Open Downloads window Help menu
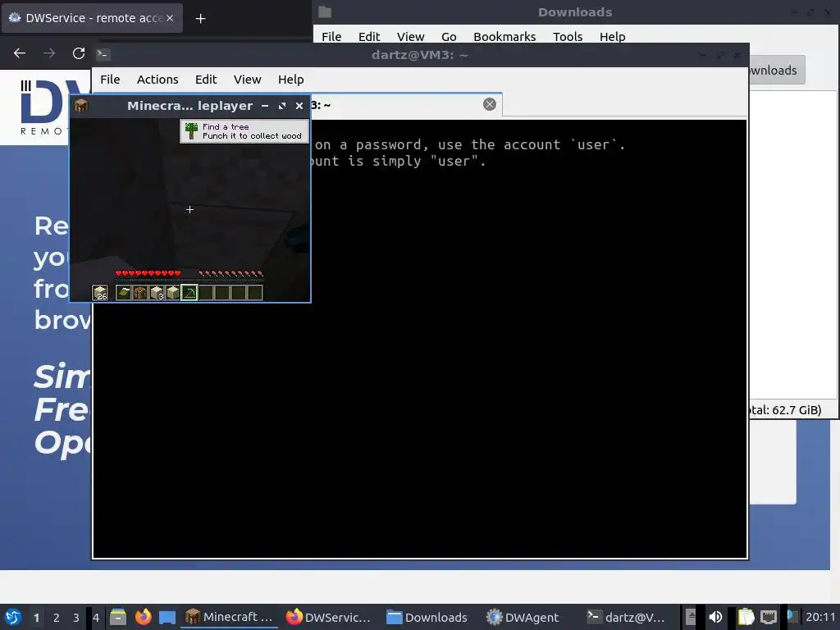The image size is (840, 630). tap(612, 36)
